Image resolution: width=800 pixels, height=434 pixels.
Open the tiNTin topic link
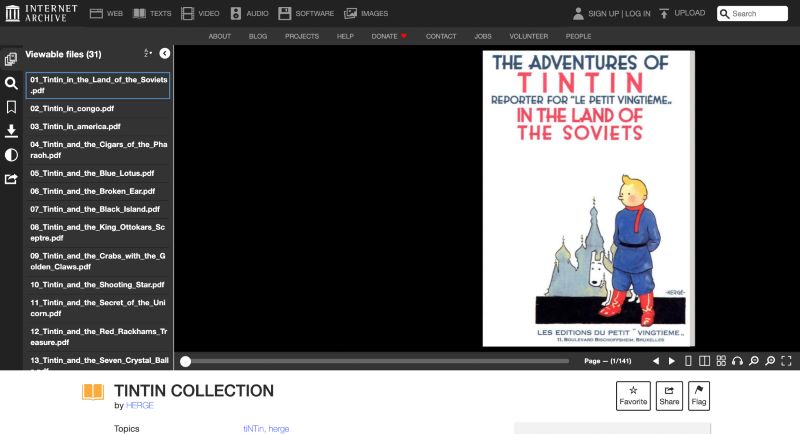point(254,429)
